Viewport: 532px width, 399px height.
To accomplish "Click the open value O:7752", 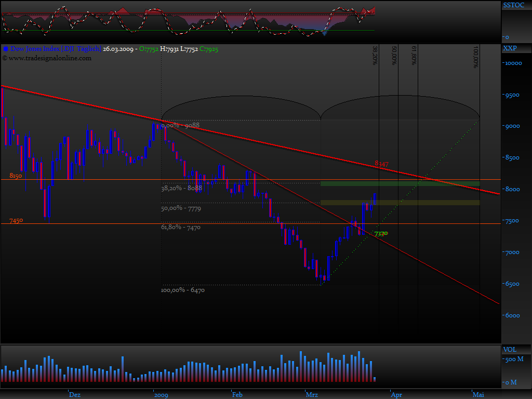I will click(x=149, y=49).
